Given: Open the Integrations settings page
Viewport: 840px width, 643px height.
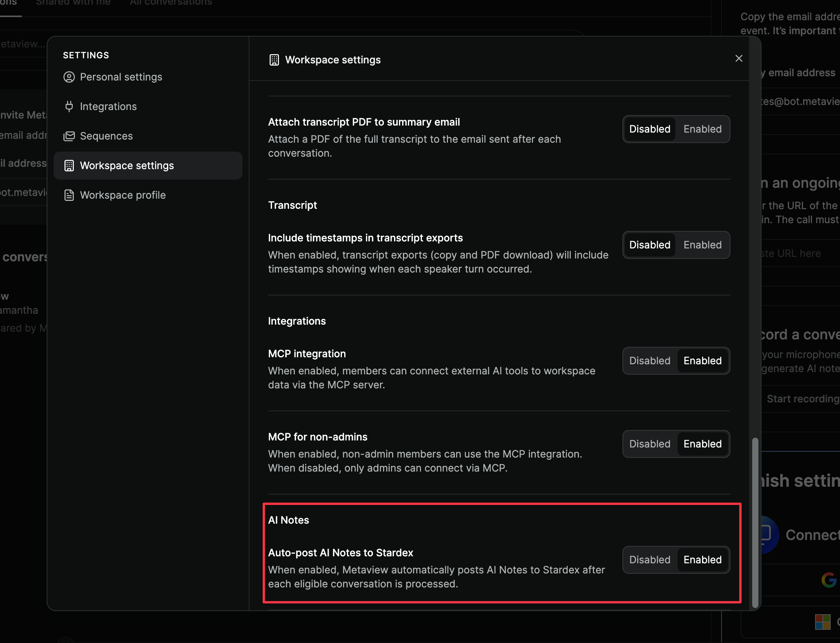Looking at the screenshot, I should click(148, 107).
